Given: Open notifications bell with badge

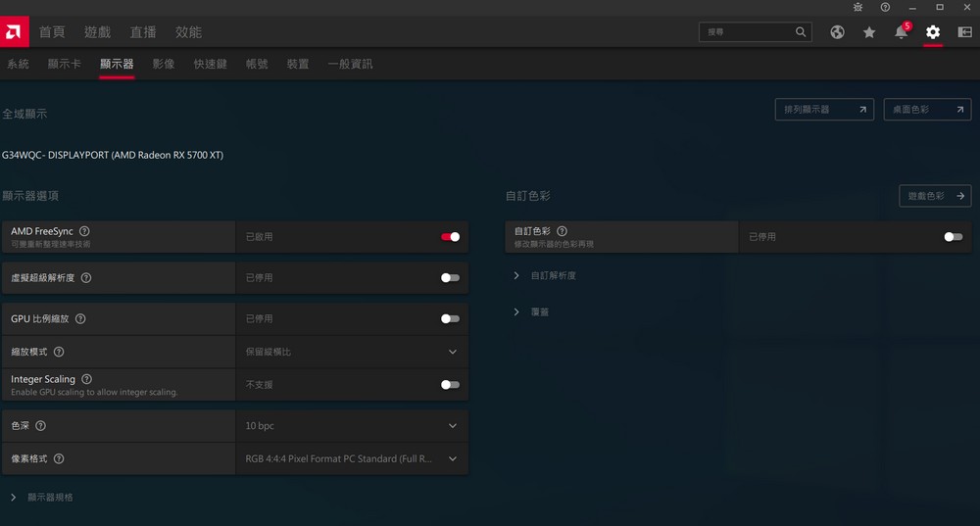Looking at the screenshot, I should (902, 31).
